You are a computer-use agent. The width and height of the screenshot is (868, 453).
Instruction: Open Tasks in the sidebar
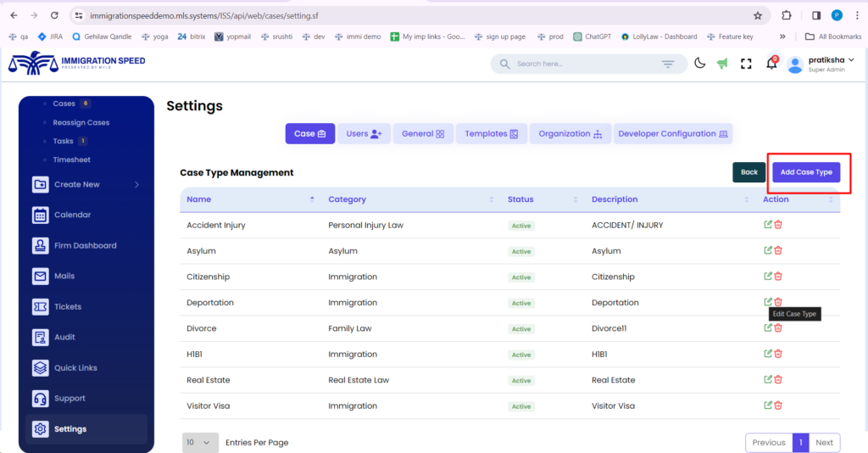point(63,141)
